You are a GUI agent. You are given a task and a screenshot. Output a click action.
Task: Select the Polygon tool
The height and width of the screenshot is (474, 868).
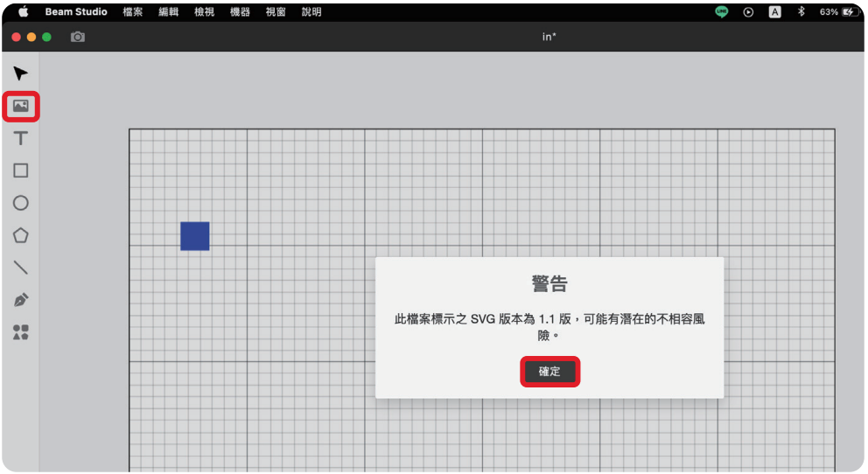[x=20, y=235]
